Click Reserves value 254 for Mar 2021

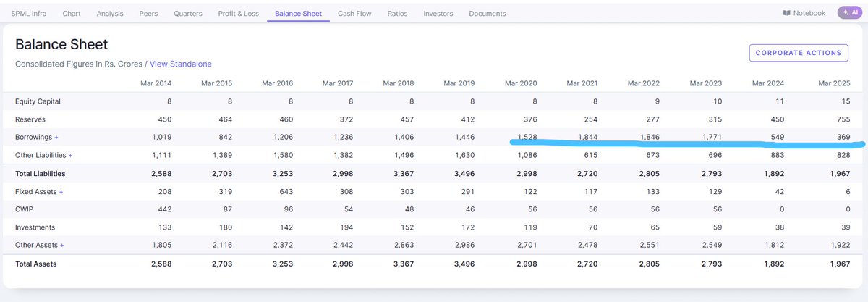(x=592, y=119)
